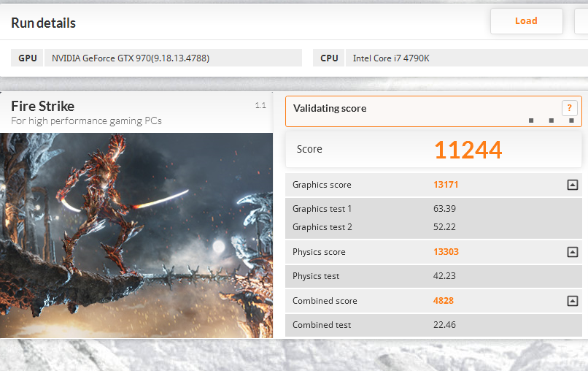The height and width of the screenshot is (371, 588).
Task: Select the GPU name field text
Action: tap(131, 58)
